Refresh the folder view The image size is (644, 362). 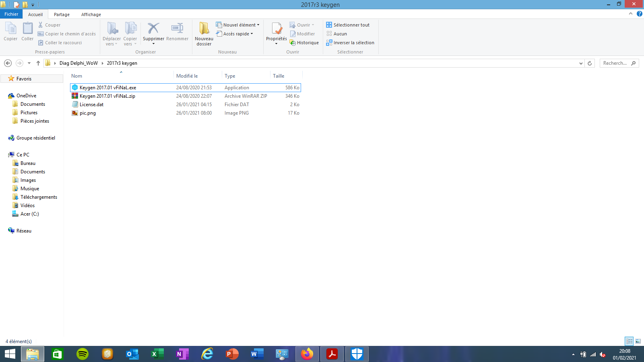(590, 63)
